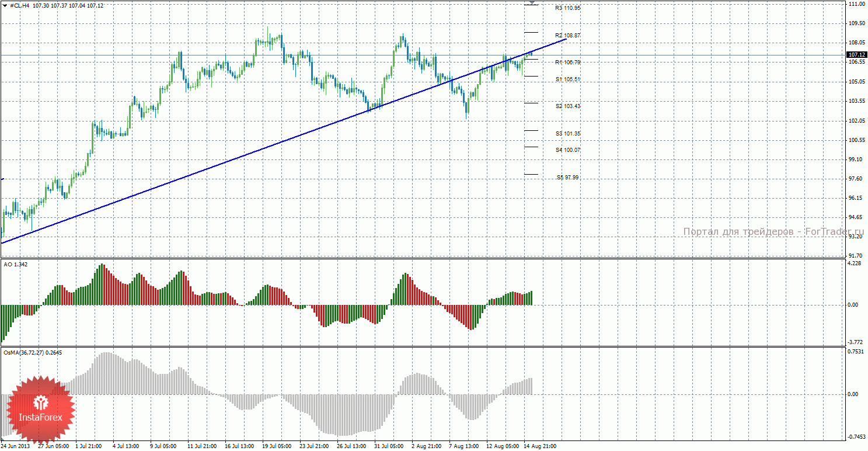This screenshot has height=451, width=868.
Task: Select the S1 105.51 support label
Action: (x=567, y=79)
